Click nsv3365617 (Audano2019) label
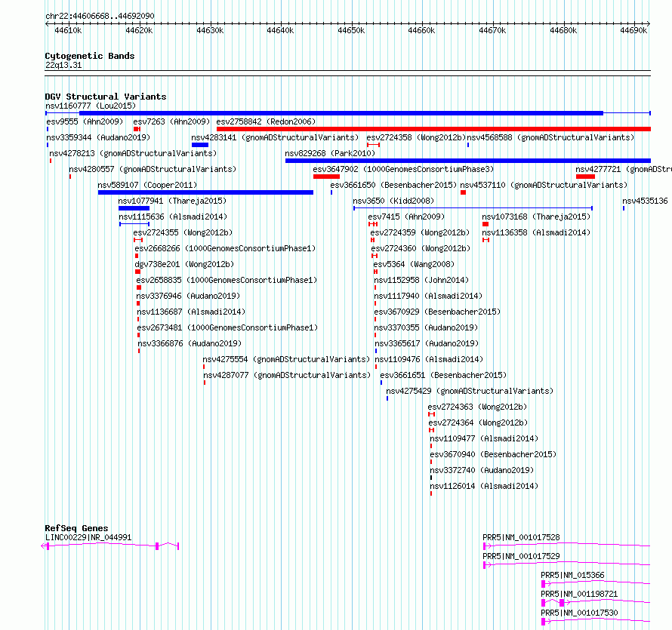The height and width of the screenshot is (630, 672). coord(427,343)
